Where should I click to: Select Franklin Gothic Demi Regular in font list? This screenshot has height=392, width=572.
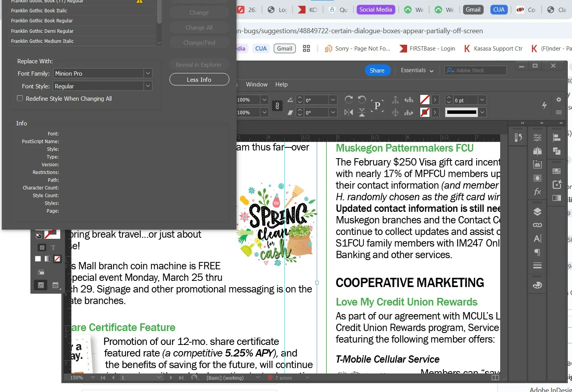tap(83, 31)
